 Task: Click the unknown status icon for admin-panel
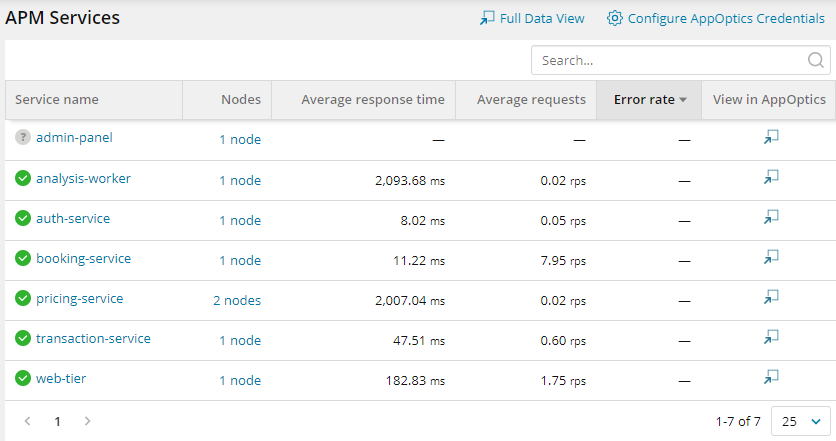pos(22,137)
